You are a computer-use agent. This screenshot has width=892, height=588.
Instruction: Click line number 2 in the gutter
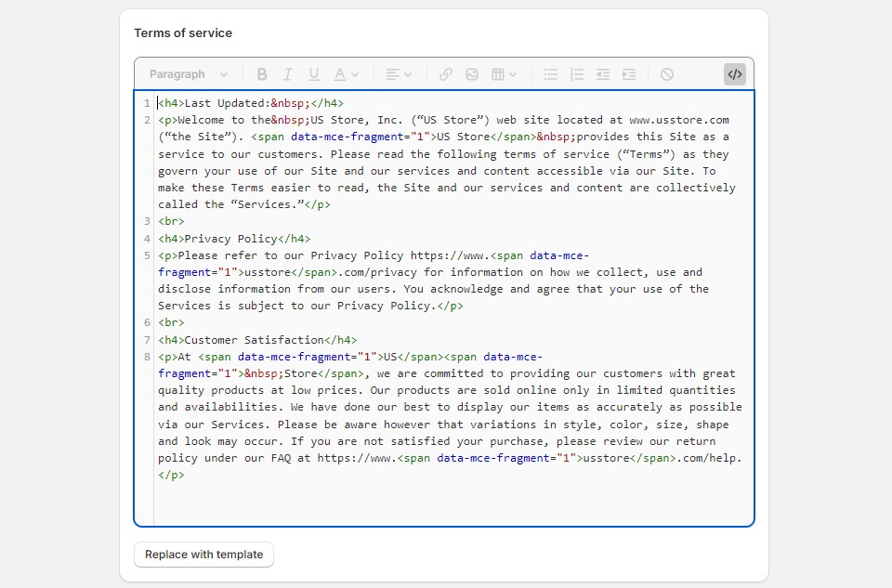(147, 120)
